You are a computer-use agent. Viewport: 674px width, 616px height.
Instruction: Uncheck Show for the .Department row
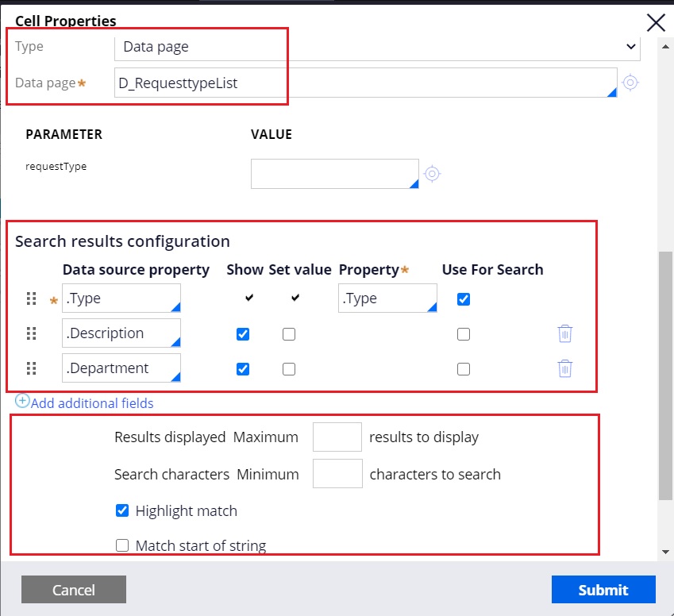tap(242, 368)
